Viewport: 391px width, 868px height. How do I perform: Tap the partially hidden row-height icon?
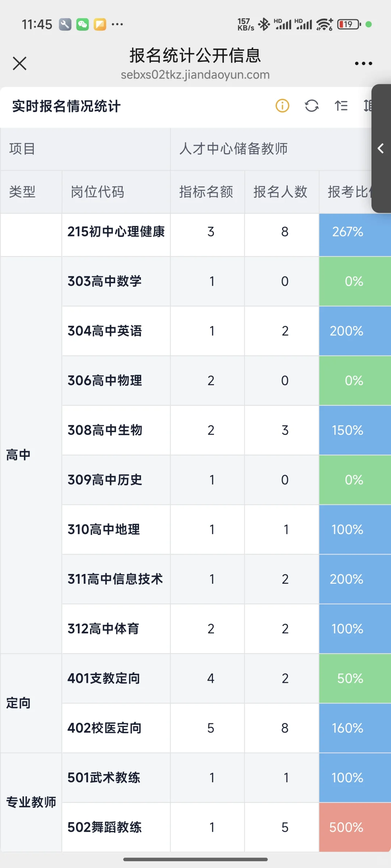(x=367, y=106)
